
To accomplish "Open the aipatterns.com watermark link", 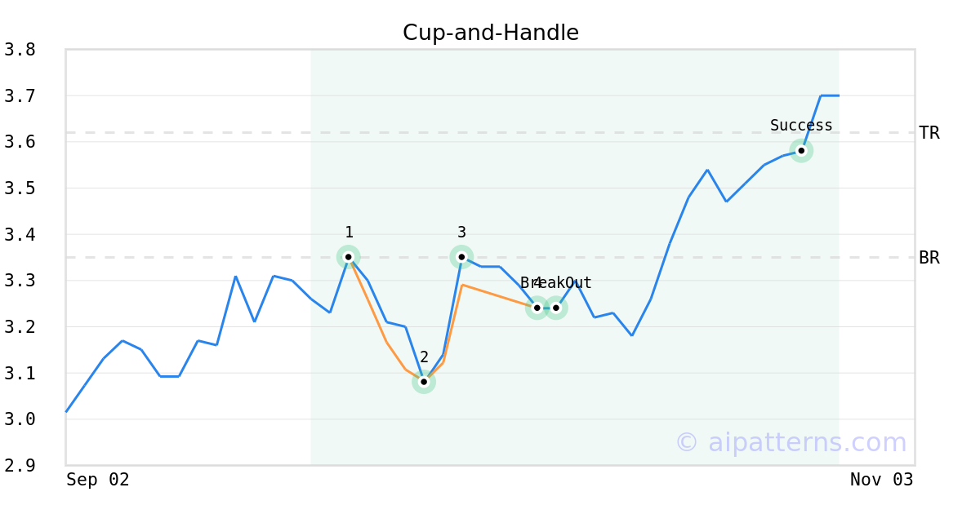I will (x=791, y=442).
